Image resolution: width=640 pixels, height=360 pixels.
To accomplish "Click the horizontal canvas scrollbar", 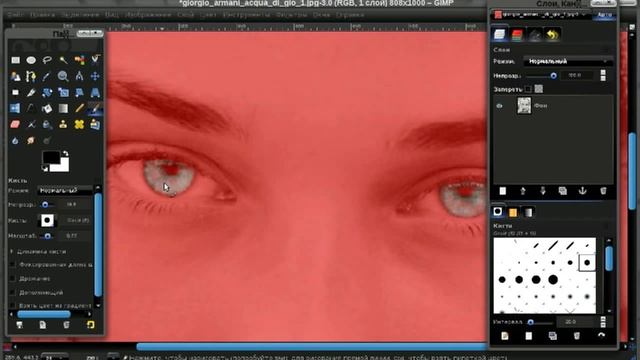I will pos(312,347).
